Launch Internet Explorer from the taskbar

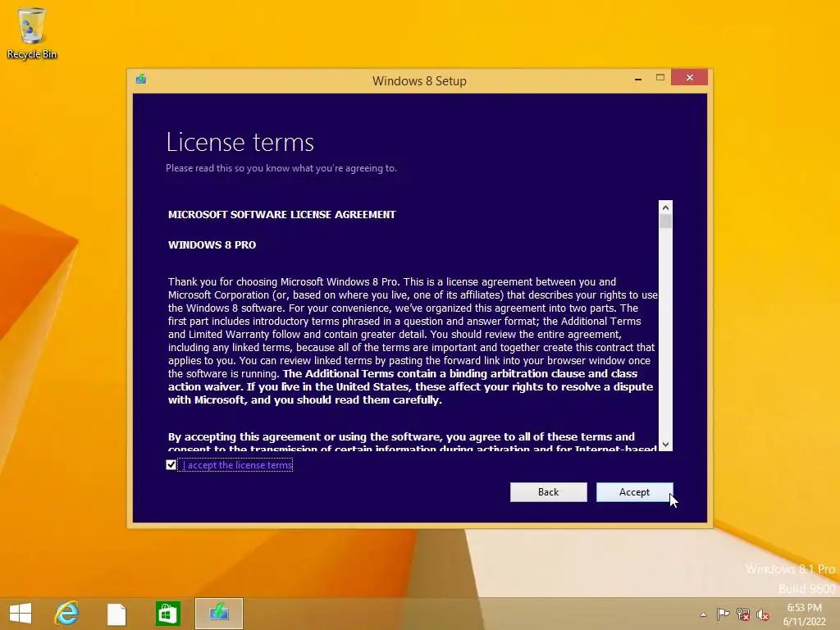67,614
